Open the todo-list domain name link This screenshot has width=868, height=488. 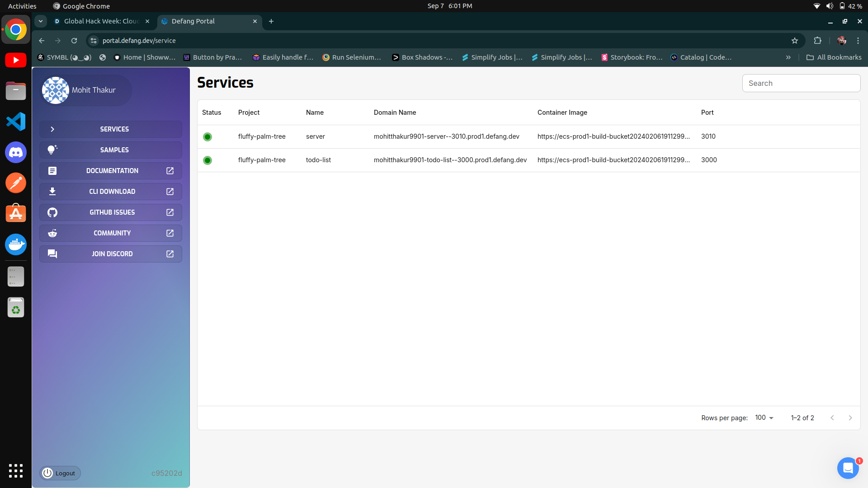click(450, 160)
